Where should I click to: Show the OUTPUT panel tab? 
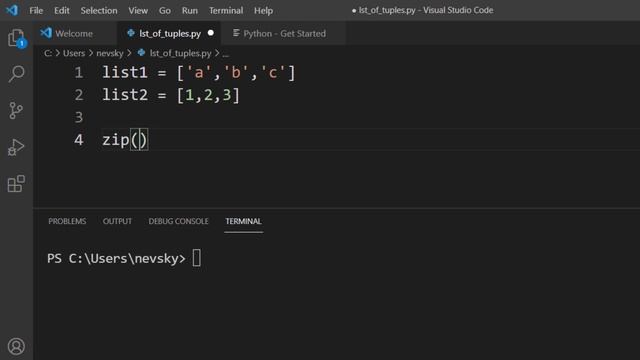tap(117, 221)
